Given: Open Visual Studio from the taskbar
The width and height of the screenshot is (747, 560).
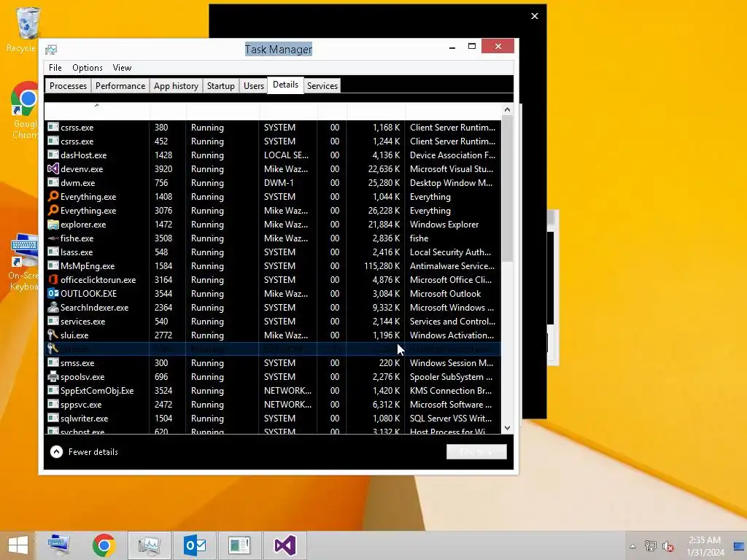Looking at the screenshot, I should [x=285, y=545].
